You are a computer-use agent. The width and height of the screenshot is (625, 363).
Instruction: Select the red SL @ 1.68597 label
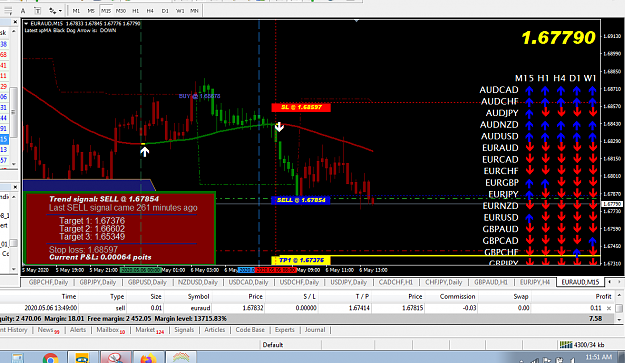tap(301, 107)
